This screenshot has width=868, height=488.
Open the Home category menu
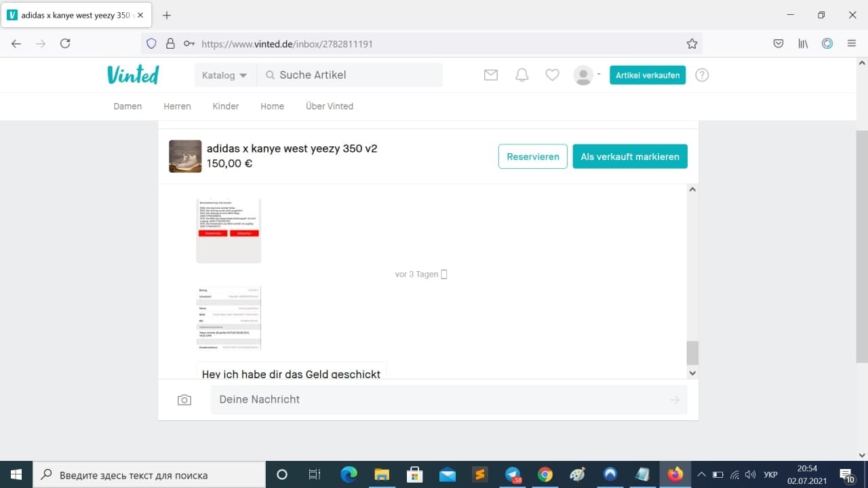[272, 106]
